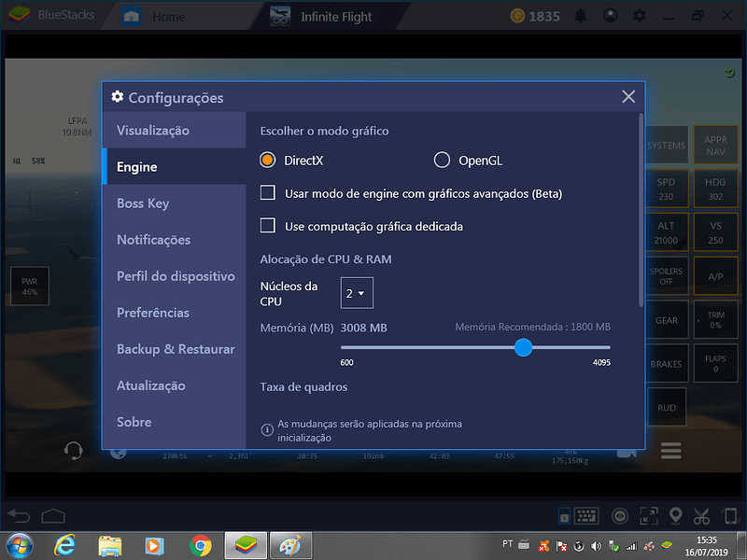747x560 pixels.
Task: Click the PWR 46% throttle control
Action: [30, 287]
